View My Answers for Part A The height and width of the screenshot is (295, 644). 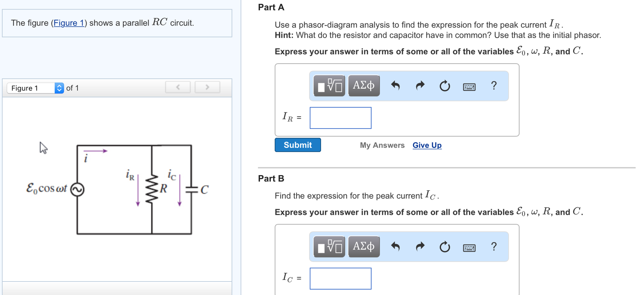(382, 145)
